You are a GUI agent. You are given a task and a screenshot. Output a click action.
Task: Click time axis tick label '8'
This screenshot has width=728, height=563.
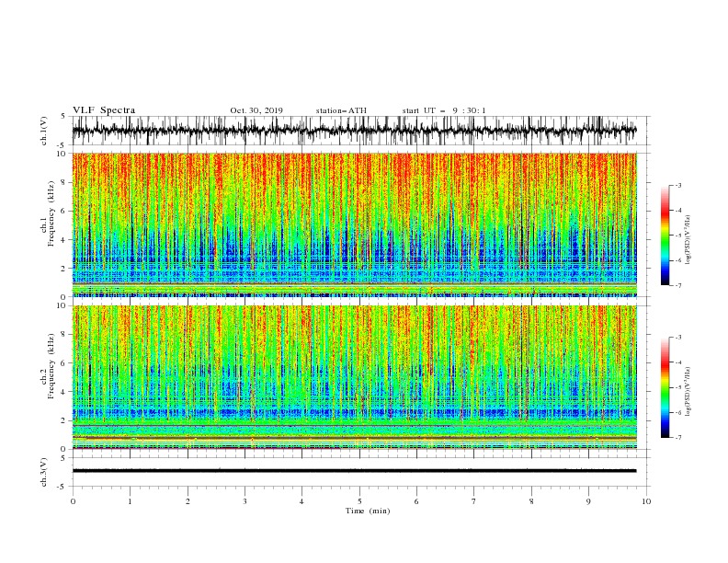[x=531, y=501]
